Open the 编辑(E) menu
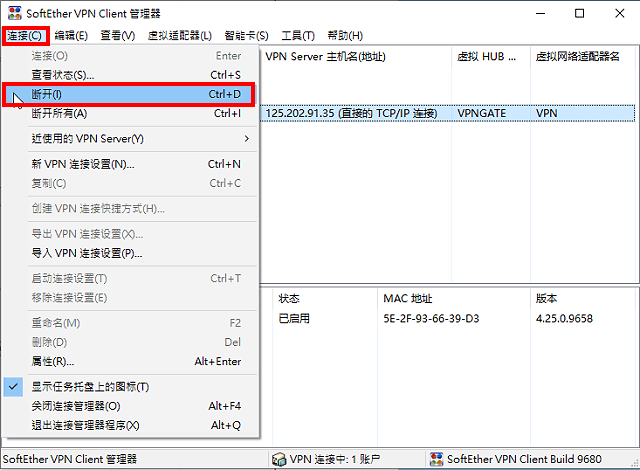Screen dimensions: 640x470 click(71, 36)
